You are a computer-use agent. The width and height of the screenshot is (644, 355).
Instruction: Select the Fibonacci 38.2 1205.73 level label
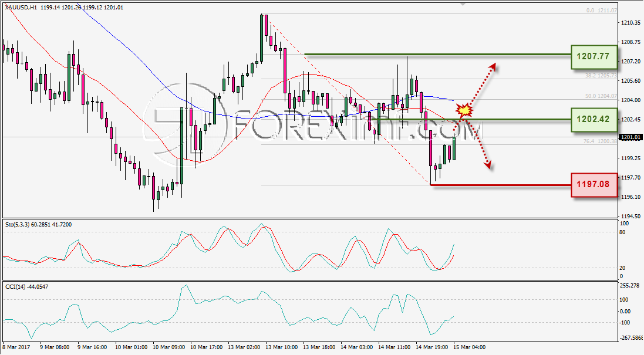[601, 76]
